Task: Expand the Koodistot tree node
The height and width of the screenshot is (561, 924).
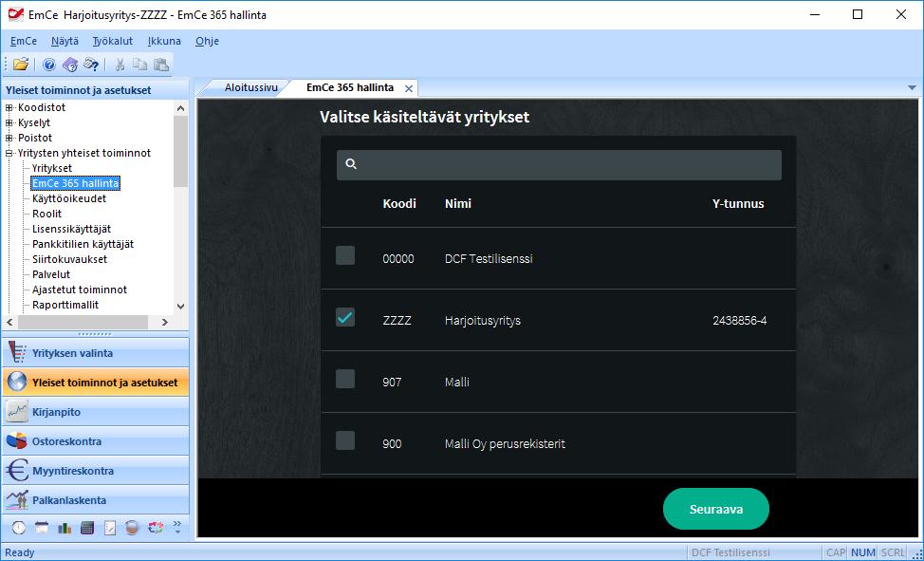Action: tap(9, 107)
